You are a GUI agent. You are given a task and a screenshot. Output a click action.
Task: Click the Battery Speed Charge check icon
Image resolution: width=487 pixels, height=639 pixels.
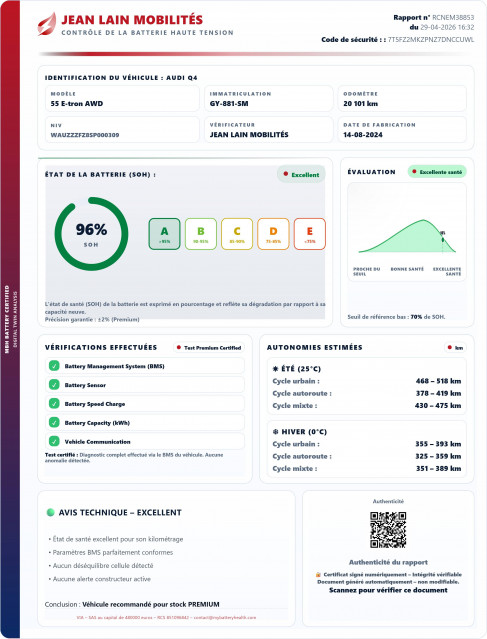click(54, 403)
